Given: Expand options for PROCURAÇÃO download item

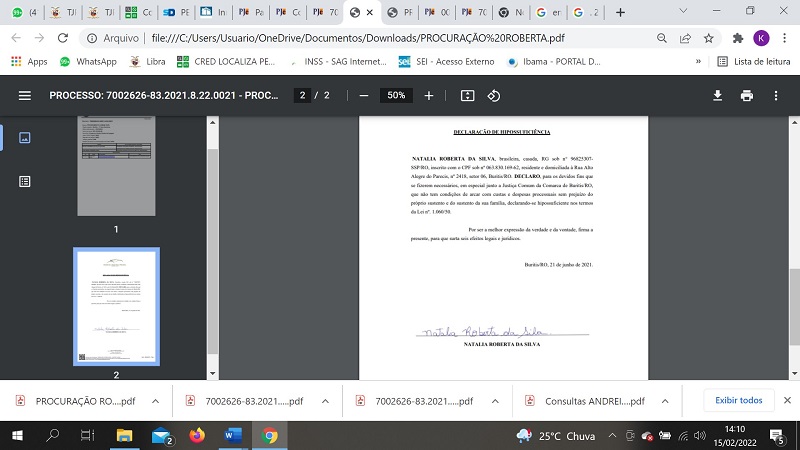Looking at the screenshot, I should pos(155,400).
